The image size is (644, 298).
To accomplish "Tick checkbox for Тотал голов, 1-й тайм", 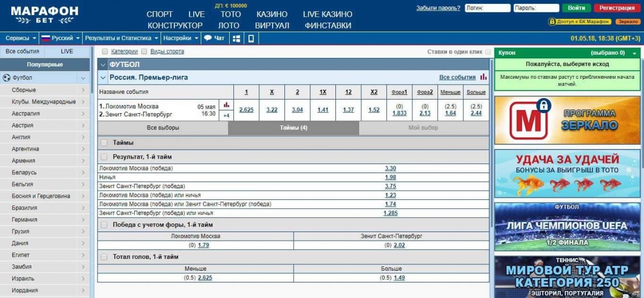I will 104,257.
